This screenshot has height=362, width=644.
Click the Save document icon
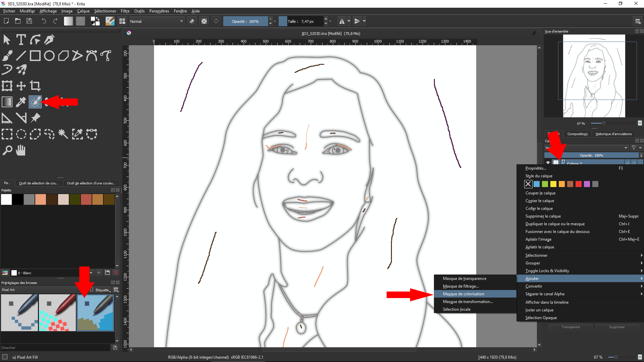click(x=29, y=21)
